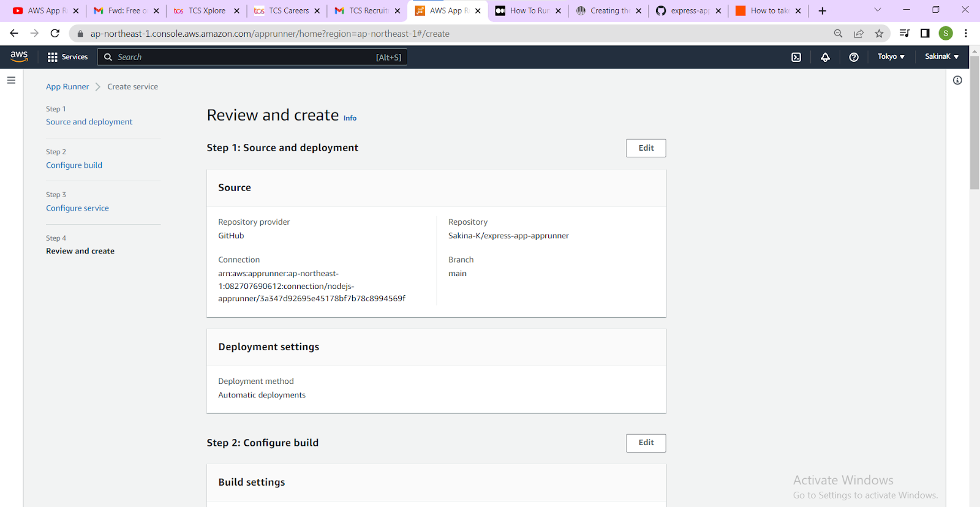Click the AWS console search field
The height and width of the screenshot is (507, 980).
pyautogui.click(x=252, y=57)
